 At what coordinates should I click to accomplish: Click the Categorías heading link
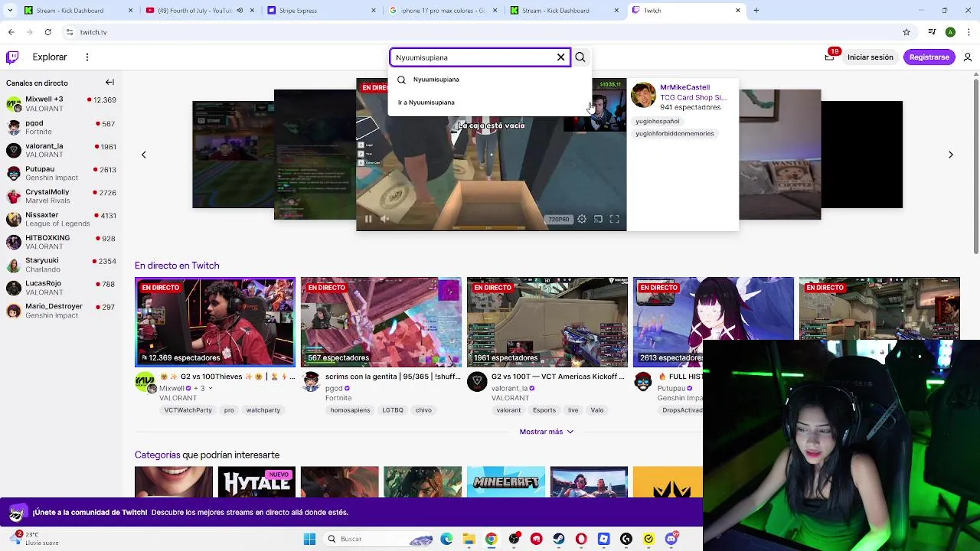click(x=158, y=455)
